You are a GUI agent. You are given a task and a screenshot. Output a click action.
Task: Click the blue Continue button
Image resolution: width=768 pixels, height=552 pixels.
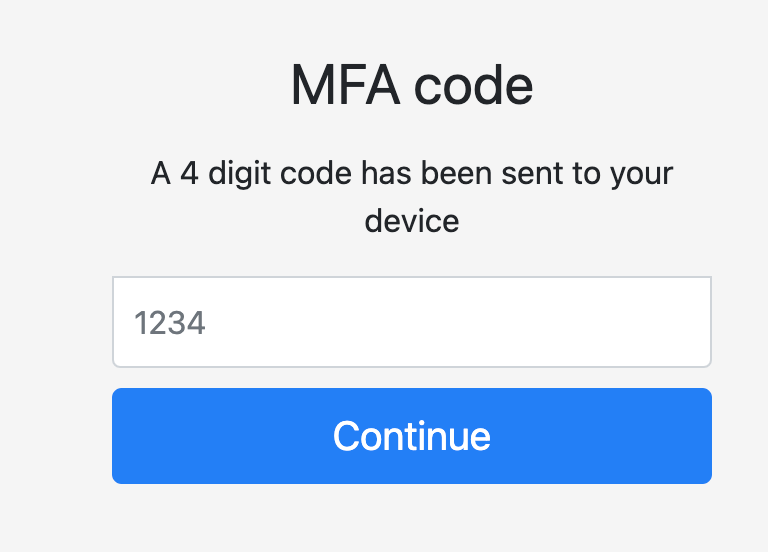[x=411, y=436]
